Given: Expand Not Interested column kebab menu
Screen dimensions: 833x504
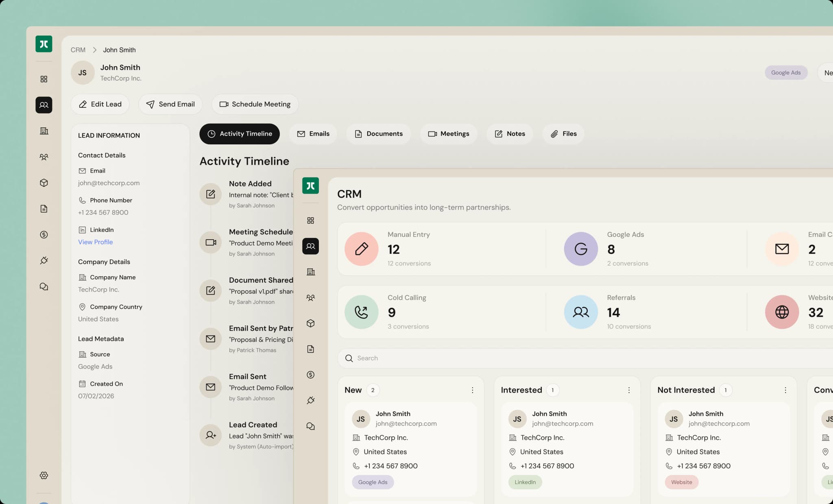Looking at the screenshot, I should (x=785, y=390).
